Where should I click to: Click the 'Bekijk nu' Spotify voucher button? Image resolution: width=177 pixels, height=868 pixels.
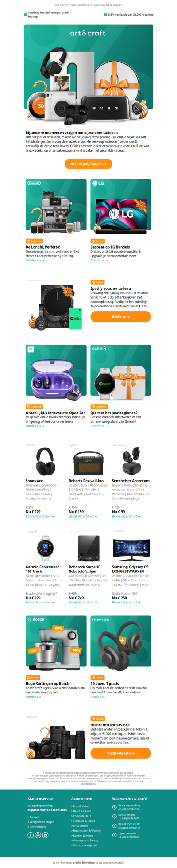pyautogui.click(x=121, y=317)
